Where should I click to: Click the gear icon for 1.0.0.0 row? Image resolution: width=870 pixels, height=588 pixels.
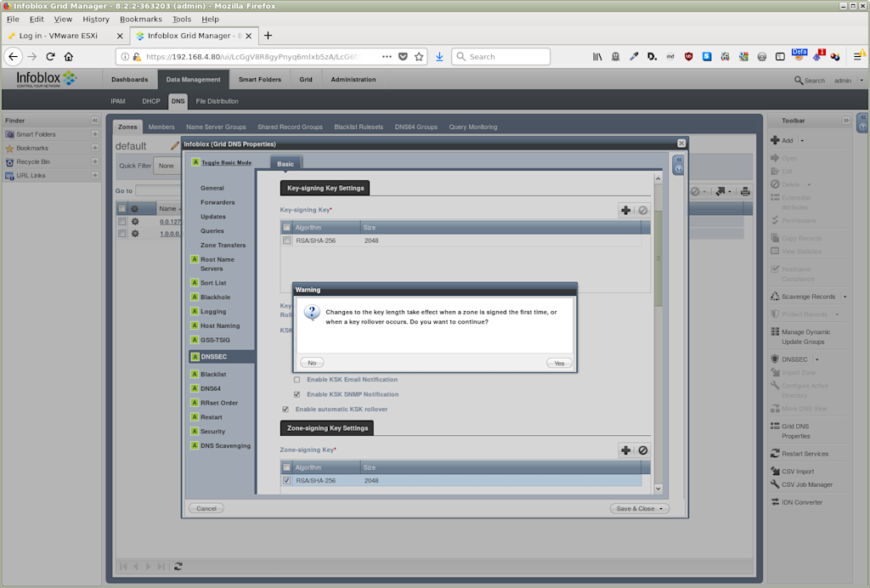[135, 234]
